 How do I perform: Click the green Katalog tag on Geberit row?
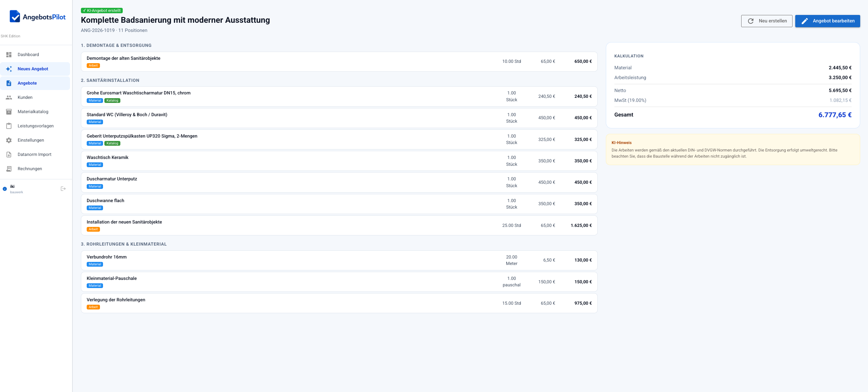pos(112,143)
